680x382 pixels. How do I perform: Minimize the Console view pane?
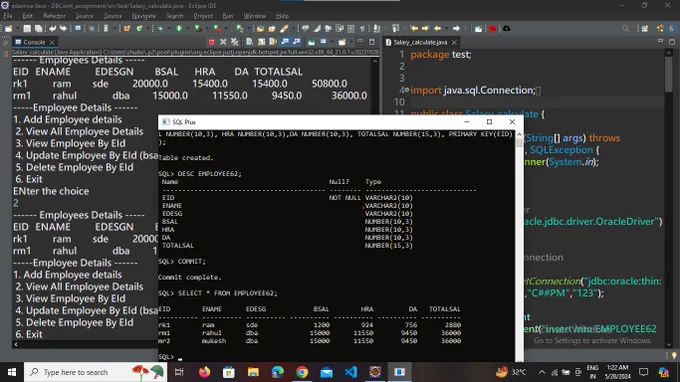(x=360, y=42)
